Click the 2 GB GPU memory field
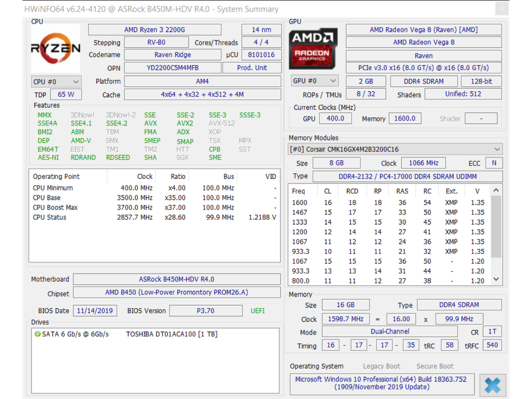The width and height of the screenshot is (532, 399). (x=366, y=81)
